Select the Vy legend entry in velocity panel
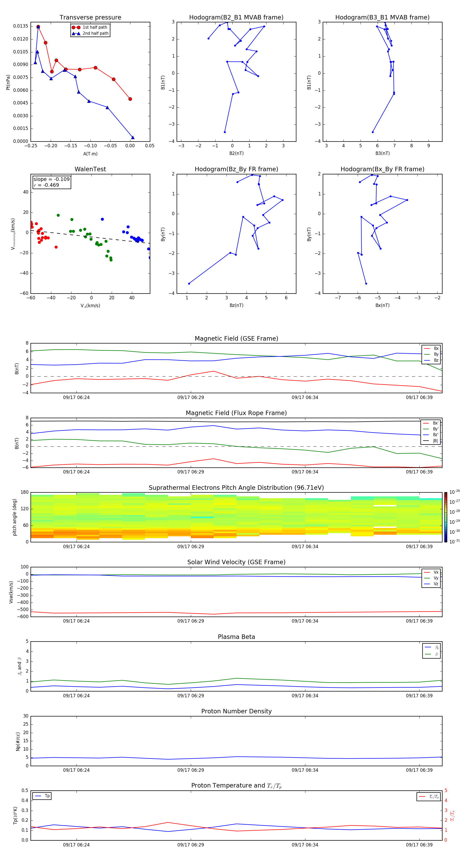This screenshot has width=473, height=868. tap(431, 578)
